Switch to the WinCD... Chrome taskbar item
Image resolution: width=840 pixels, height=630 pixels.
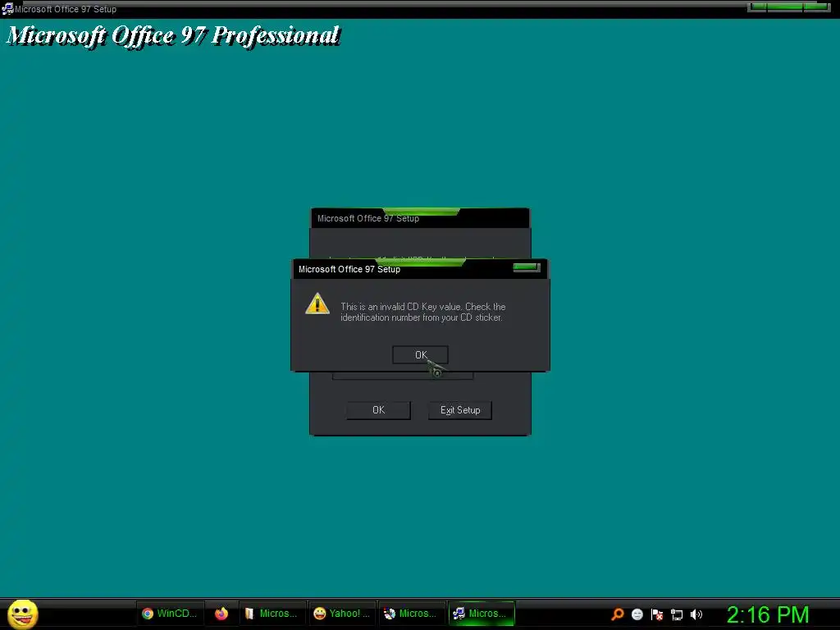click(x=170, y=614)
